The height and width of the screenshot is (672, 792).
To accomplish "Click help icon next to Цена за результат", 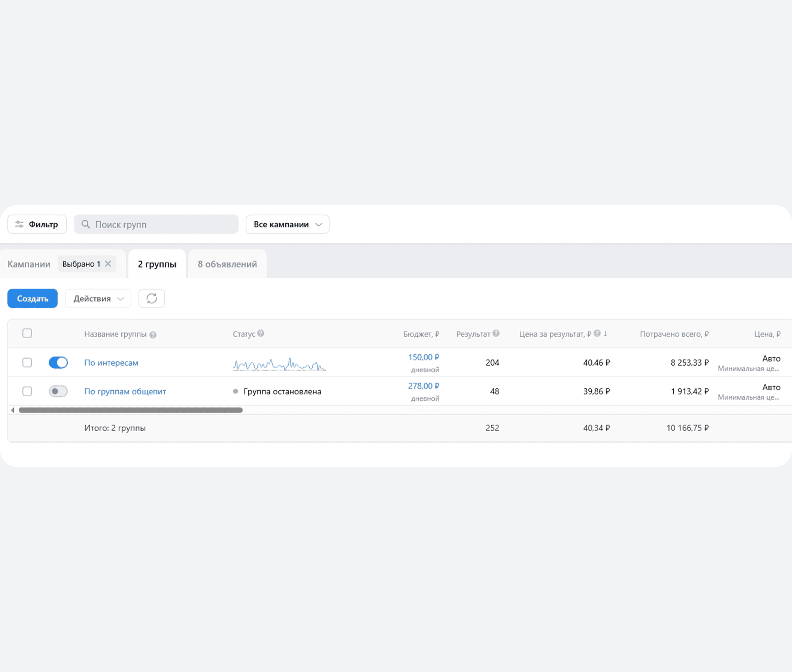I will tap(597, 333).
